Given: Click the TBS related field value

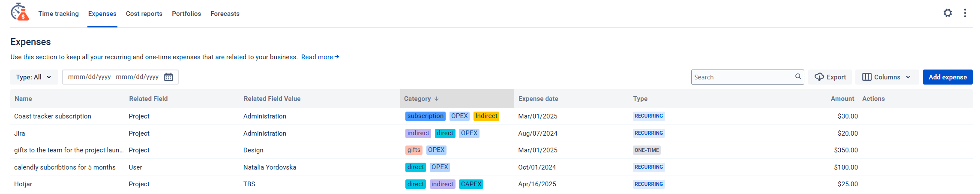Looking at the screenshot, I should 249,184.
